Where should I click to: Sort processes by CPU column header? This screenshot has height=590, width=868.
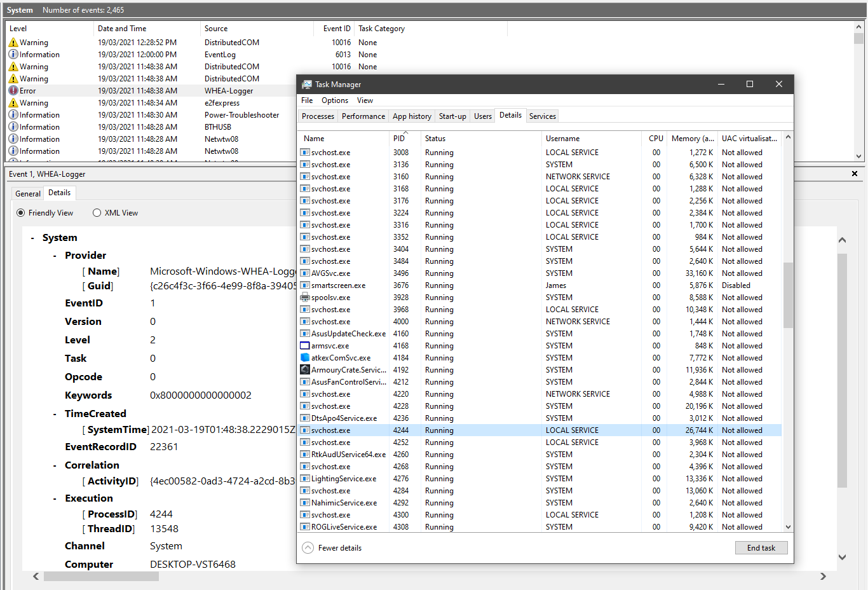656,139
